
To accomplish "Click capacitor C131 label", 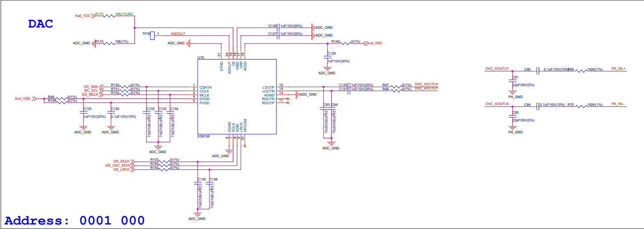I will pyautogui.click(x=343, y=89).
